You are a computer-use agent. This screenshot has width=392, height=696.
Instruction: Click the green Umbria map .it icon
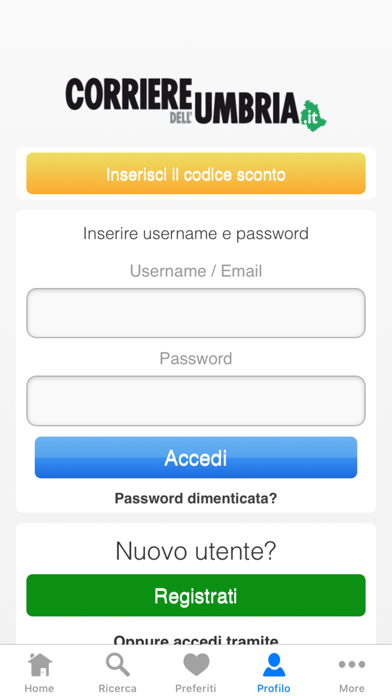coord(313,115)
